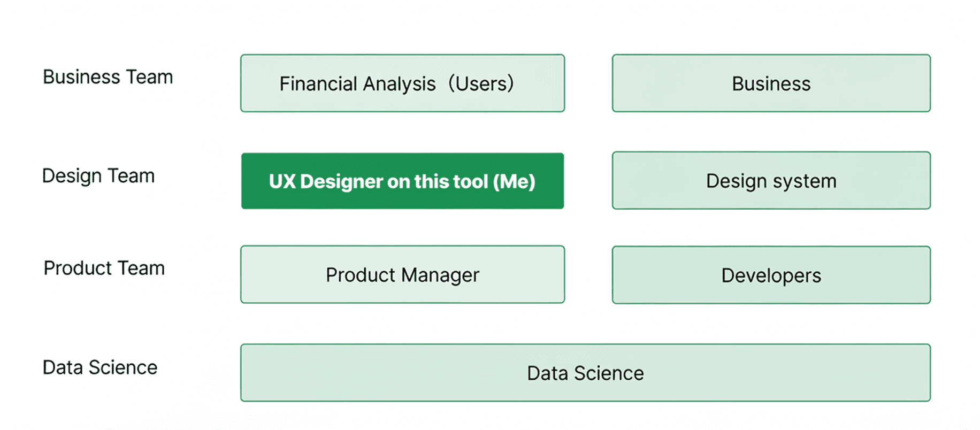Click the Business Team row label

(x=108, y=77)
